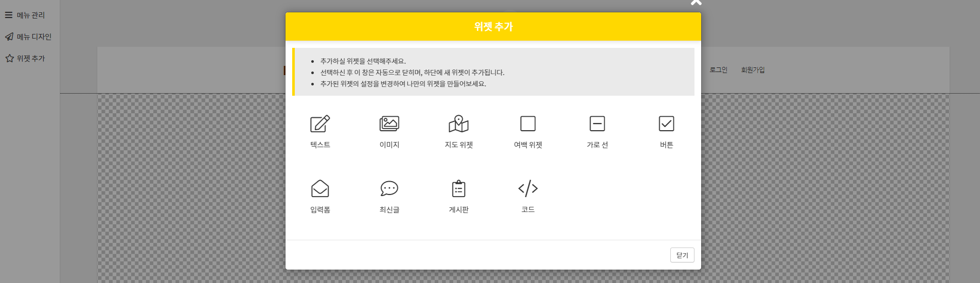Click the line starting '선택하신 후 이 창은'
The height and width of the screenshot is (283, 980).
point(412,73)
